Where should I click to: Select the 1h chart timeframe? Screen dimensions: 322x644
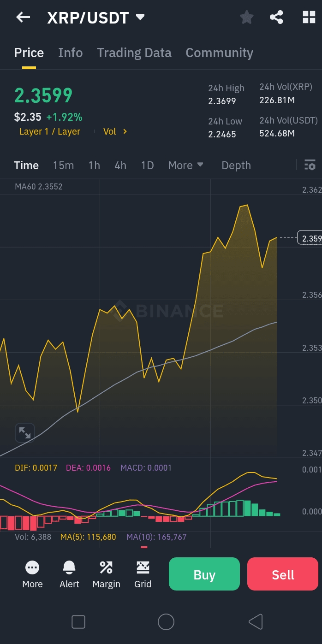(94, 165)
